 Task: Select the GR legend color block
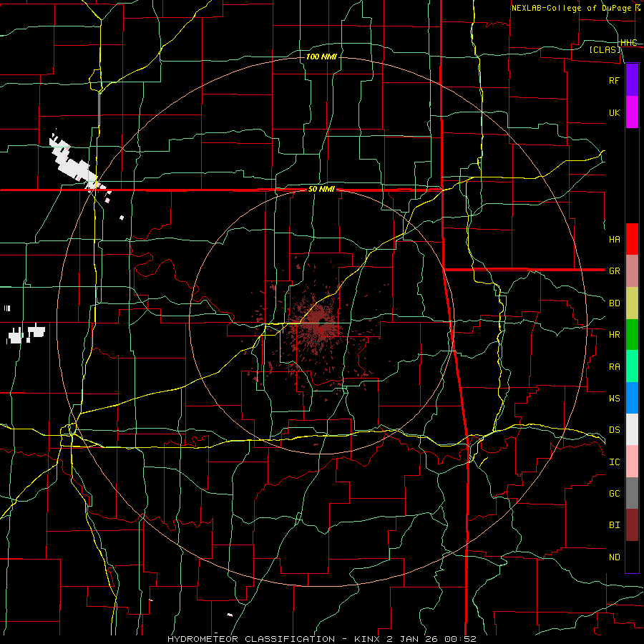pos(632,271)
